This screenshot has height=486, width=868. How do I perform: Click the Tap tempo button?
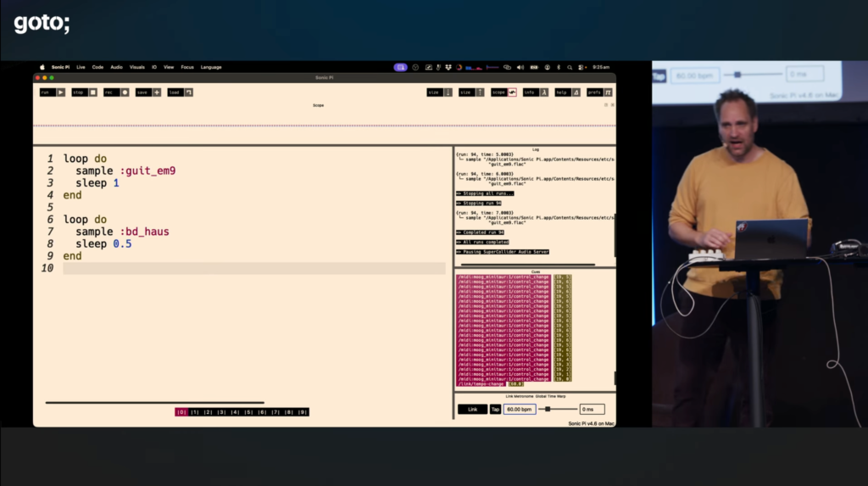pyautogui.click(x=496, y=410)
